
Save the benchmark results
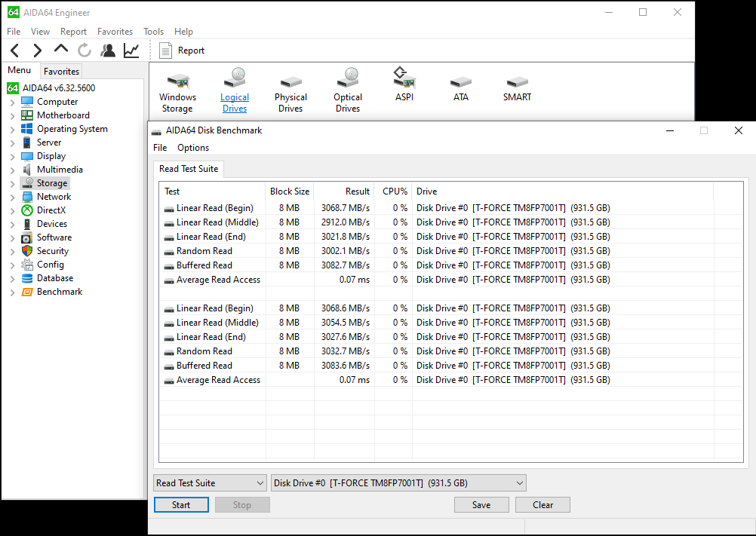[x=481, y=504]
